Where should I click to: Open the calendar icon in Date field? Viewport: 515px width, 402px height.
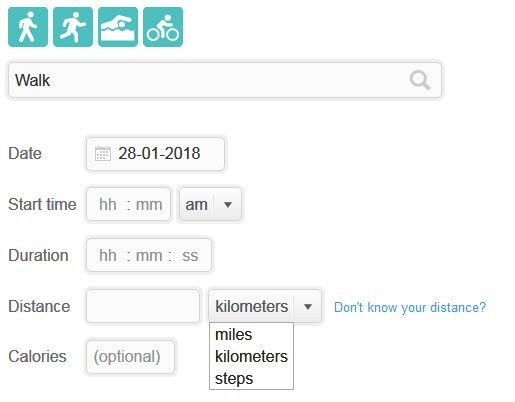tap(103, 154)
